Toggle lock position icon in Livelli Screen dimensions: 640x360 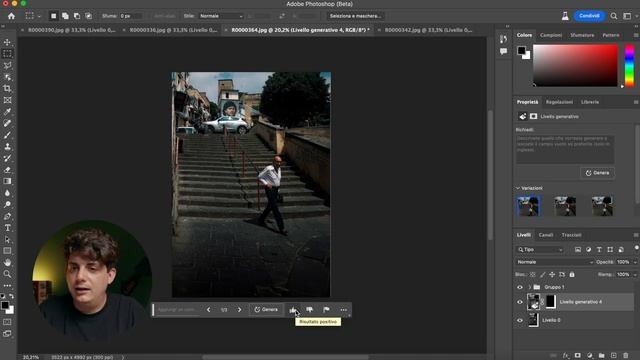[x=552, y=275]
